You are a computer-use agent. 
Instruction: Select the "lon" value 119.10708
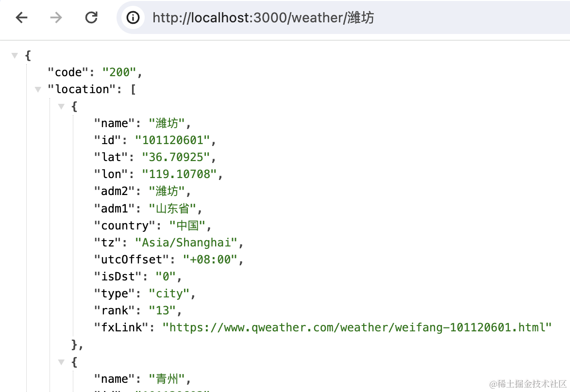pos(179,174)
